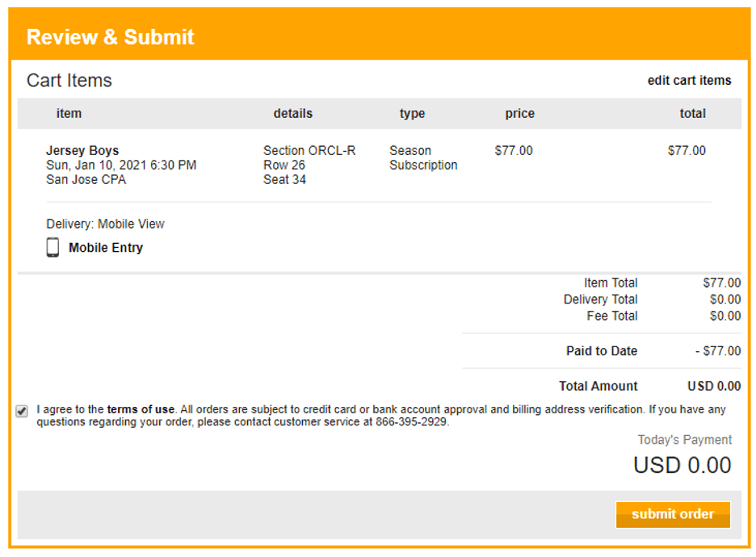Click the Season Subscription type text
This screenshot has width=756, height=557.
[x=423, y=157]
